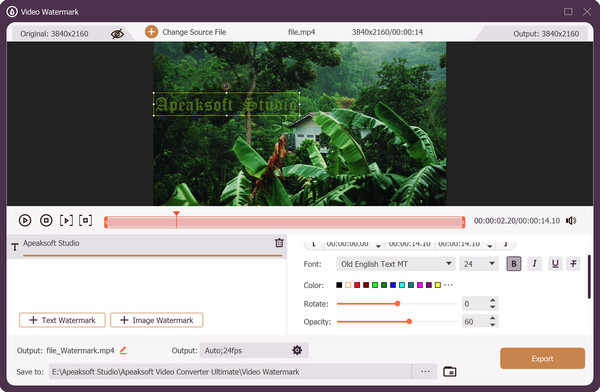Pick the yellow color swatch
Screen dimensions: 600x392
tap(438, 285)
